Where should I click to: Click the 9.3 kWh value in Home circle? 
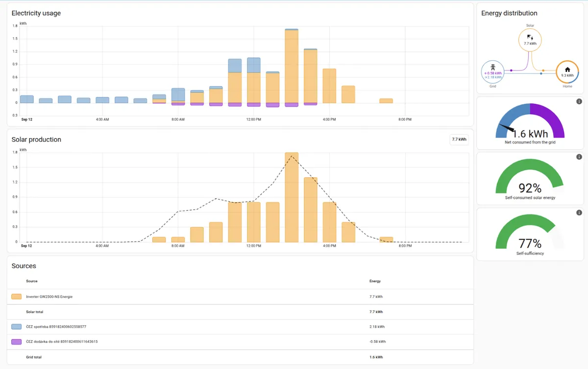point(567,76)
